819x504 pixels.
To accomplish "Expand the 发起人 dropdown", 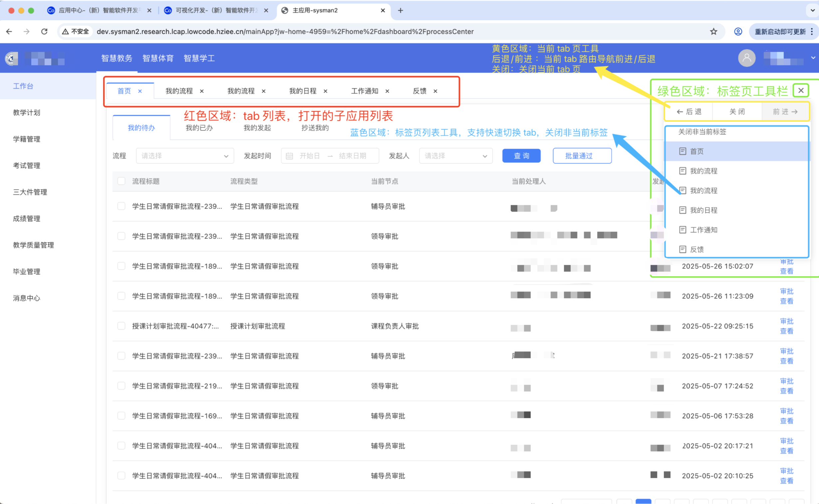I will click(455, 156).
